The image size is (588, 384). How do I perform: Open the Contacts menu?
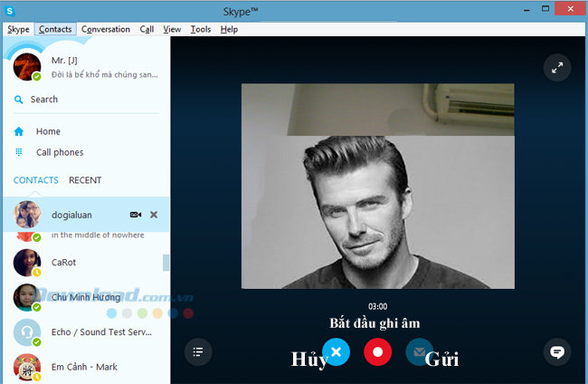[x=55, y=29]
